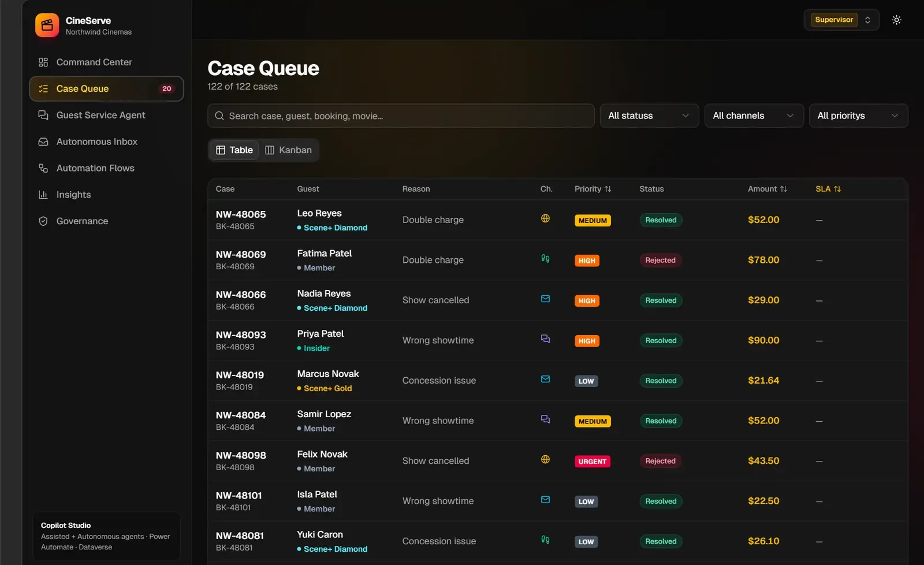Click the email channel icon for NW-48101

(x=545, y=499)
